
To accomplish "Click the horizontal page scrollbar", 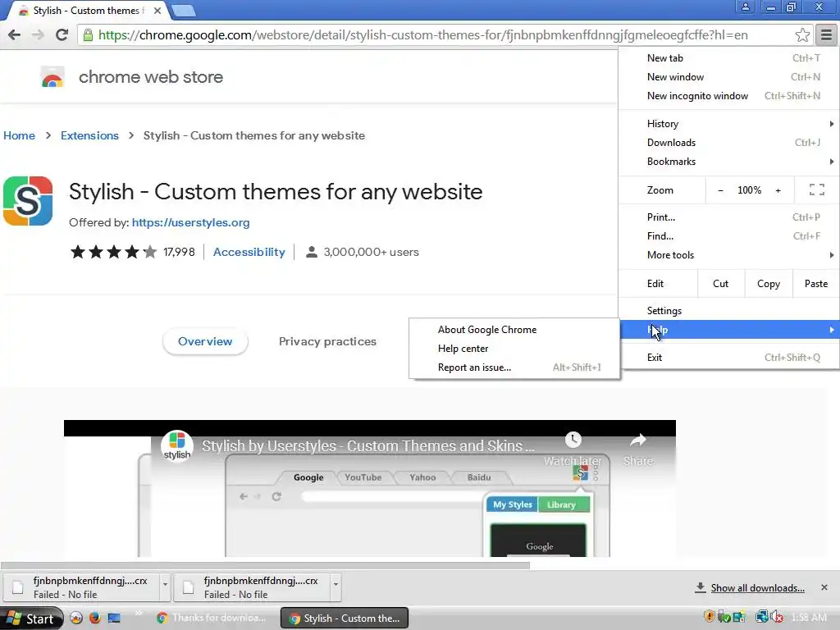I will (x=265, y=565).
